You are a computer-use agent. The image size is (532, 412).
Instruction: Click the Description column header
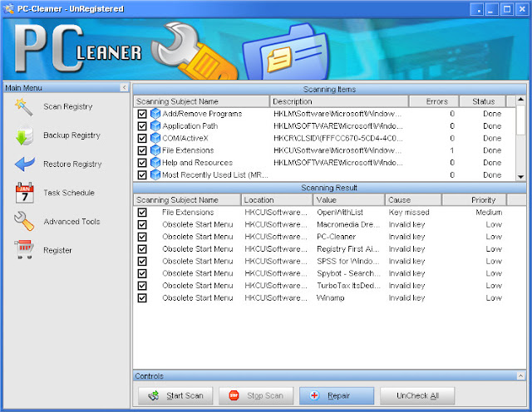click(x=339, y=101)
